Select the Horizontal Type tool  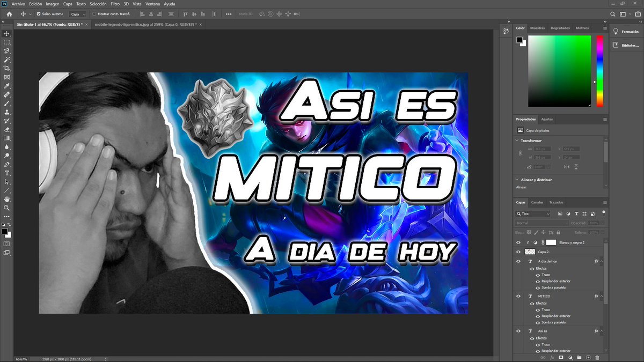(x=7, y=173)
